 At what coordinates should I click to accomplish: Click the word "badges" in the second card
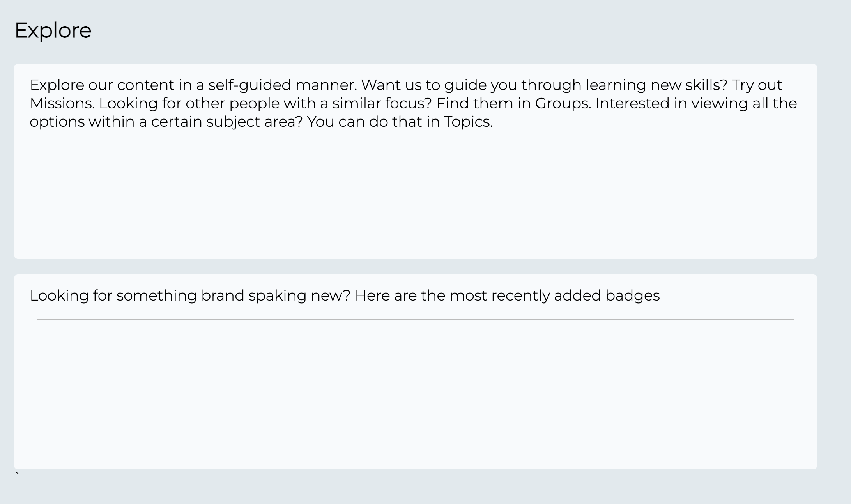pyautogui.click(x=632, y=296)
